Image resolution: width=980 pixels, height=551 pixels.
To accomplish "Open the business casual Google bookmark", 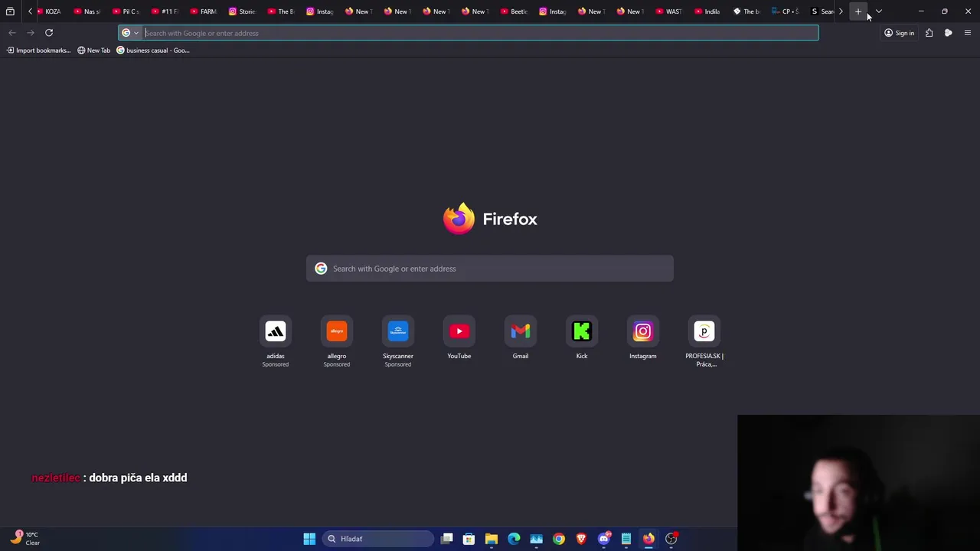I will click(x=153, y=51).
